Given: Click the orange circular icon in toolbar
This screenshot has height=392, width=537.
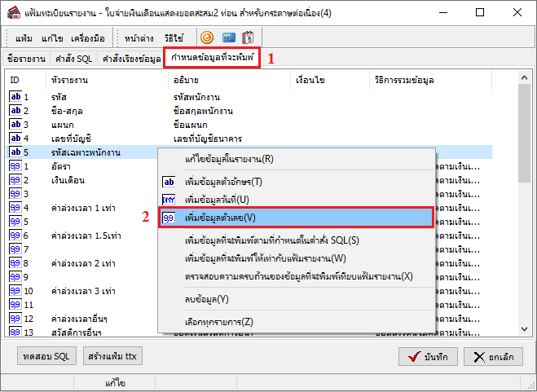Looking at the screenshot, I should pyautogui.click(x=207, y=37).
